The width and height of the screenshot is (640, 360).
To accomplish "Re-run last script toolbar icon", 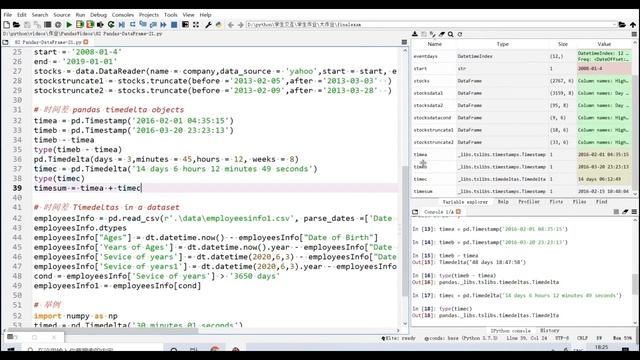I will (x=111, y=25).
